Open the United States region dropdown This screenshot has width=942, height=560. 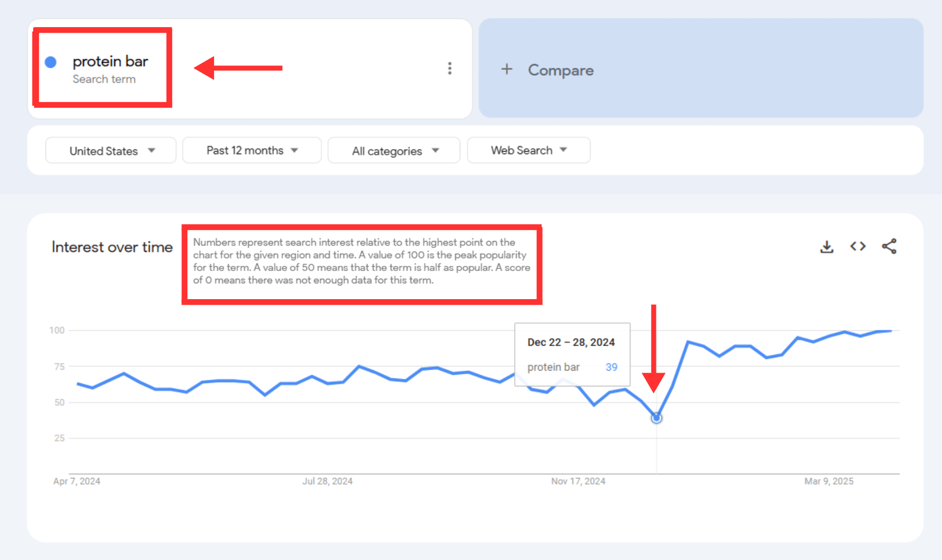[x=111, y=151]
